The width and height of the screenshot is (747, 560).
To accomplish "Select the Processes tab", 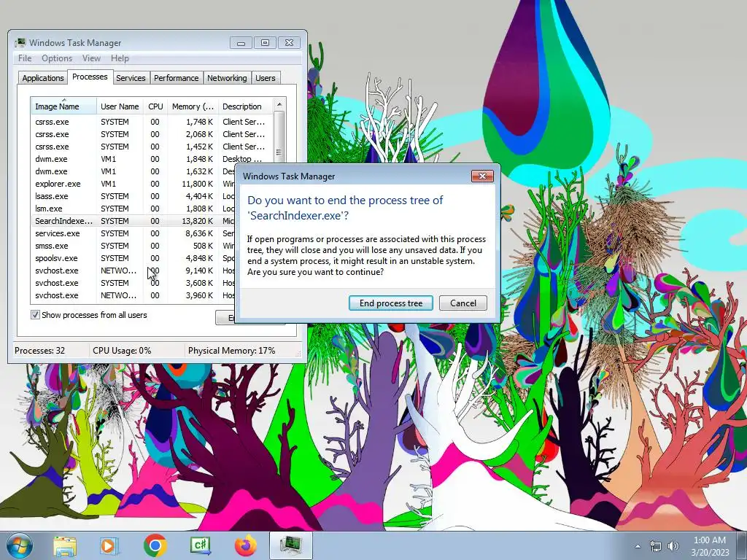I will 90,77.
